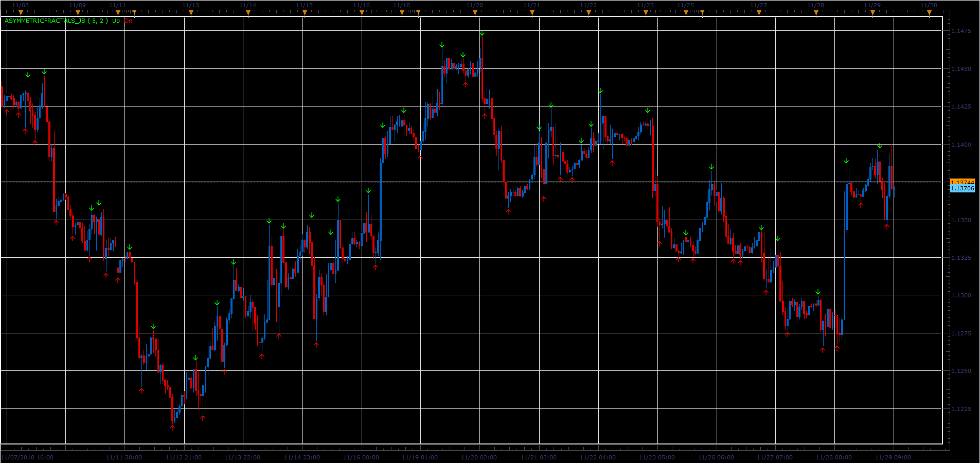Click the "11/13 22:00" time axis label
The height and width of the screenshot is (463, 980).
(x=242, y=457)
